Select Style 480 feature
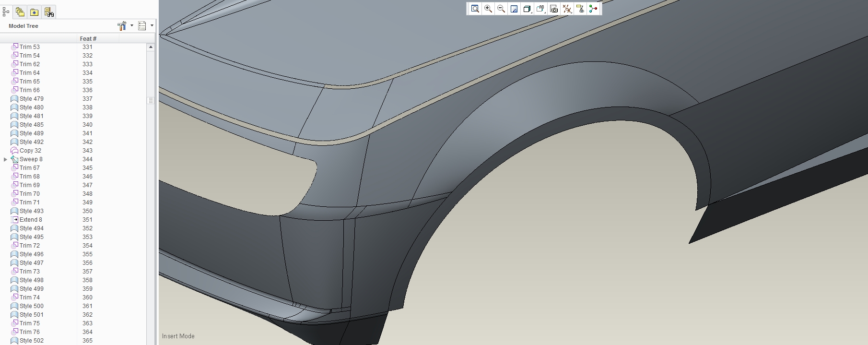The height and width of the screenshot is (345, 868). click(x=32, y=107)
